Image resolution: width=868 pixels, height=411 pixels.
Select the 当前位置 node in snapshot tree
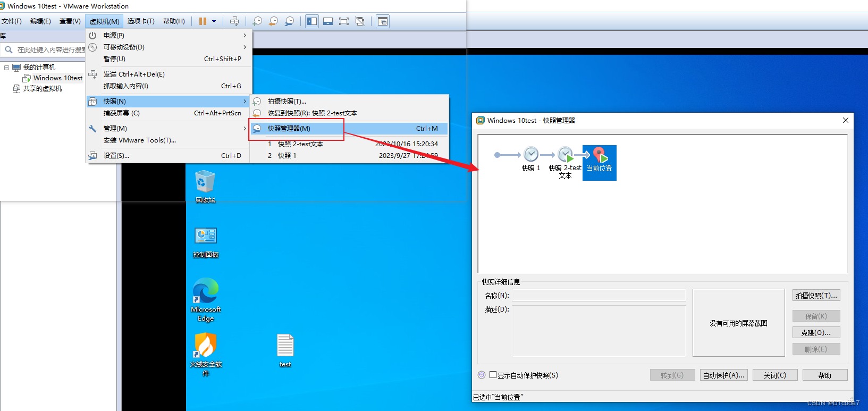point(600,163)
